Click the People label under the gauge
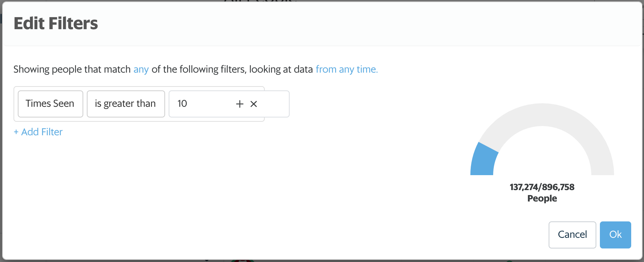Screen dimensions: 644x262 [x=542, y=199]
